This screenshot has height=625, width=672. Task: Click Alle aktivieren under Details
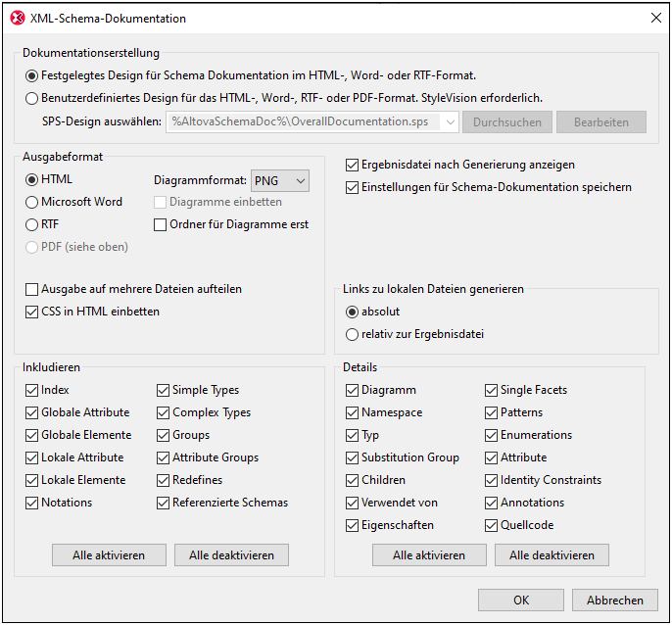(x=429, y=555)
